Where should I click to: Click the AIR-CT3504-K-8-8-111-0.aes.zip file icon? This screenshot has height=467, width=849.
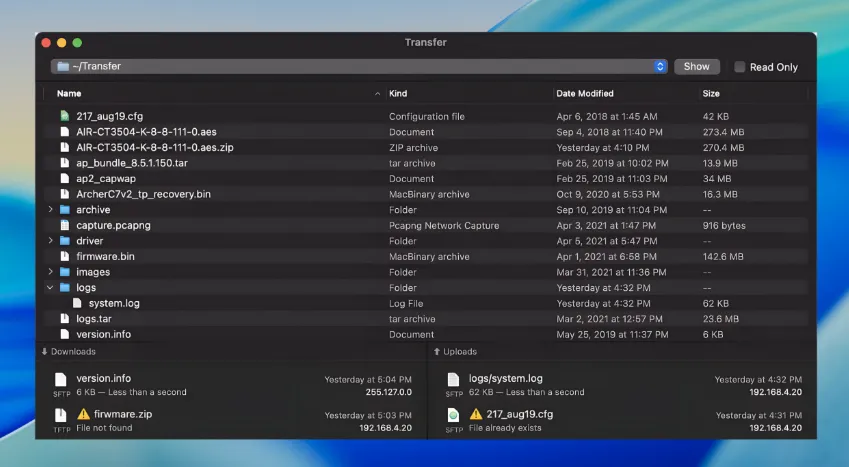click(65, 147)
